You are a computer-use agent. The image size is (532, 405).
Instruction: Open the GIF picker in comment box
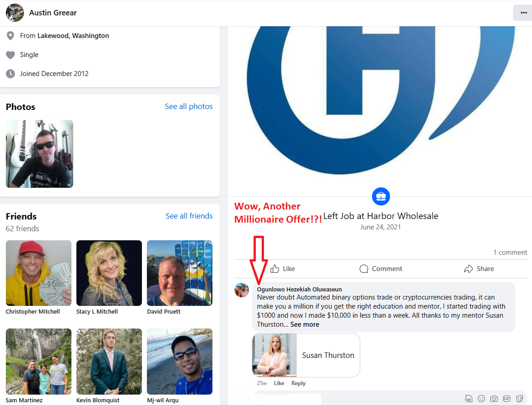point(507,399)
